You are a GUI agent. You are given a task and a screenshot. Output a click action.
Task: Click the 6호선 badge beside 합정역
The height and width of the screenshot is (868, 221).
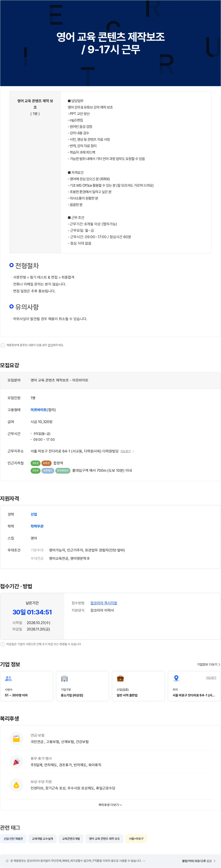click(x=46, y=463)
